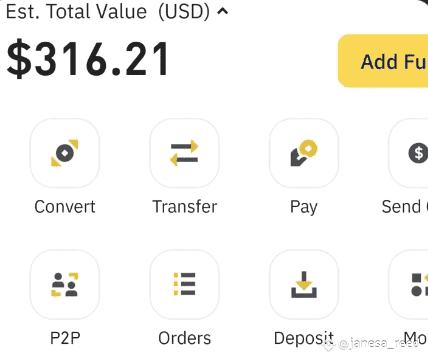Tap the Deposit download-tray icon
The height and width of the screenshot is (361, 428).
point(304,284)
